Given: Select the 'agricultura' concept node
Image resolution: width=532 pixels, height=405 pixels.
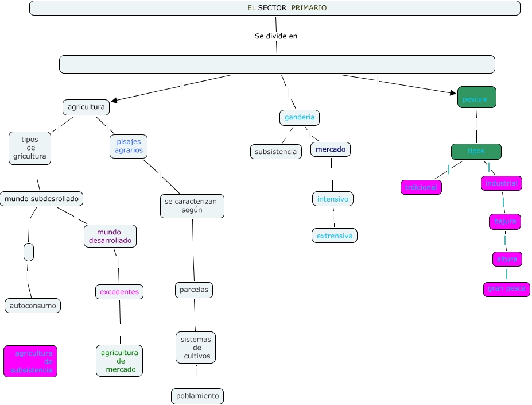Looking at the screenshot, I should (x=86, y=107).
